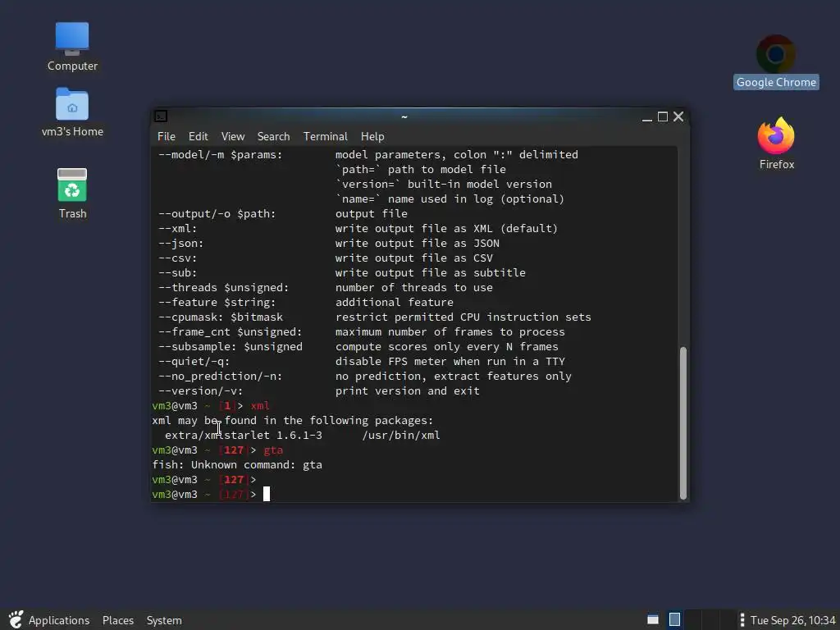This screenshot has height=630, width=840.
Task: Click the '--no_prediction/-n:' option text
Action: pos(220,376)
